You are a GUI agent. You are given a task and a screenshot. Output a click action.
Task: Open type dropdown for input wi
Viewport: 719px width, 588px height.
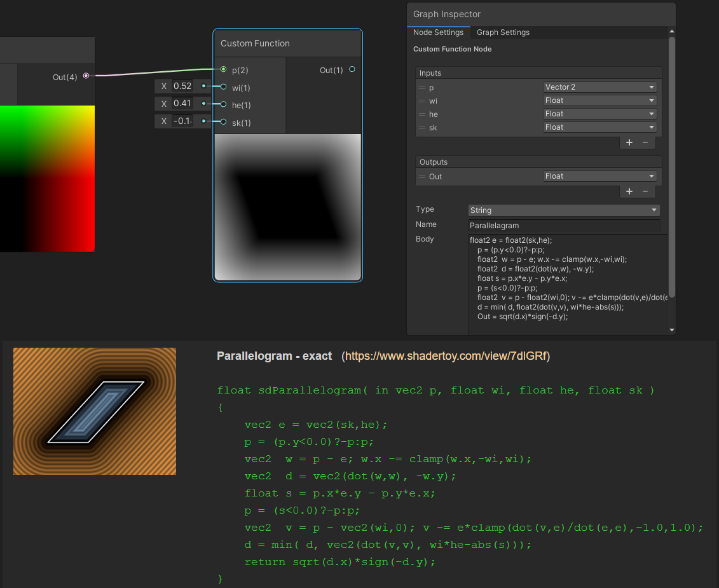point(599,100)
